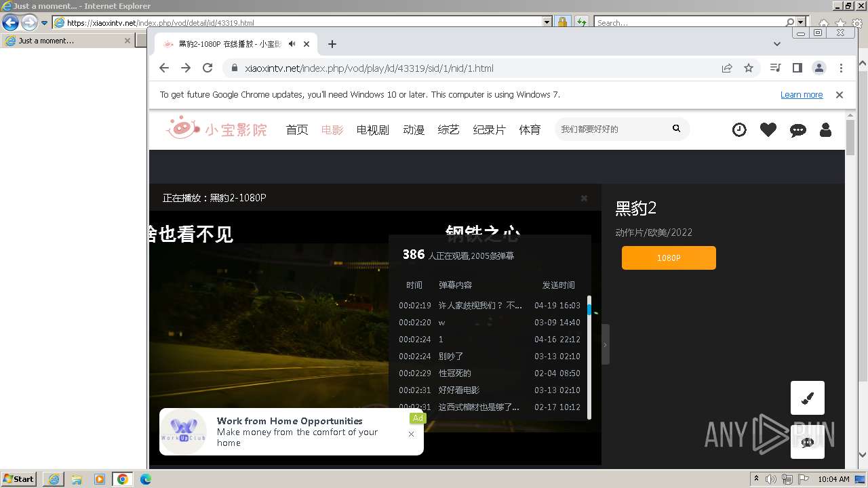Viewport: 868px width, 488px height.
Task: Open the 体育 navigation item
Action: 530,129
